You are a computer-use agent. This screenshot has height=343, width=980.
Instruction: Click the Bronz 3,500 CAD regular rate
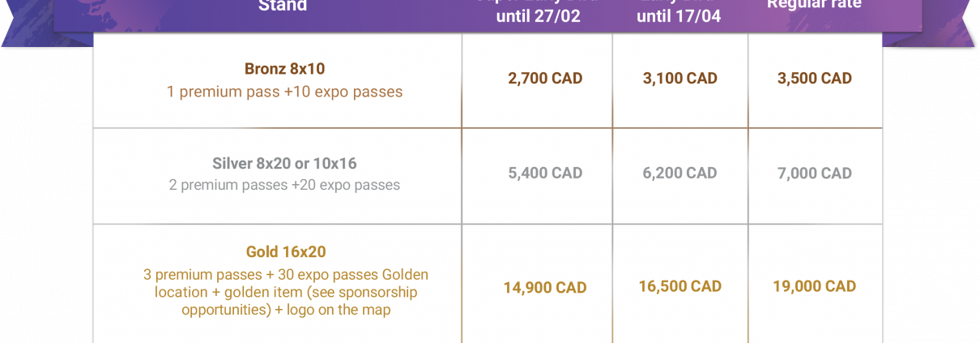(x=815, y=79)
